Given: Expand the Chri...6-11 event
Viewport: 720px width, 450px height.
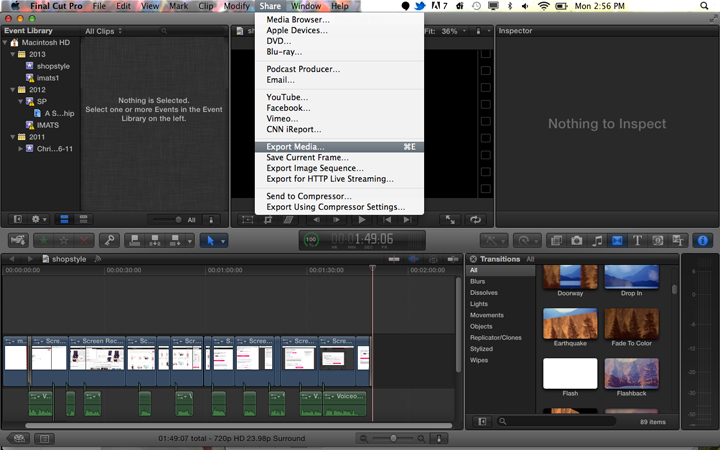Looking at the screenshot, I should click(20, 149).
